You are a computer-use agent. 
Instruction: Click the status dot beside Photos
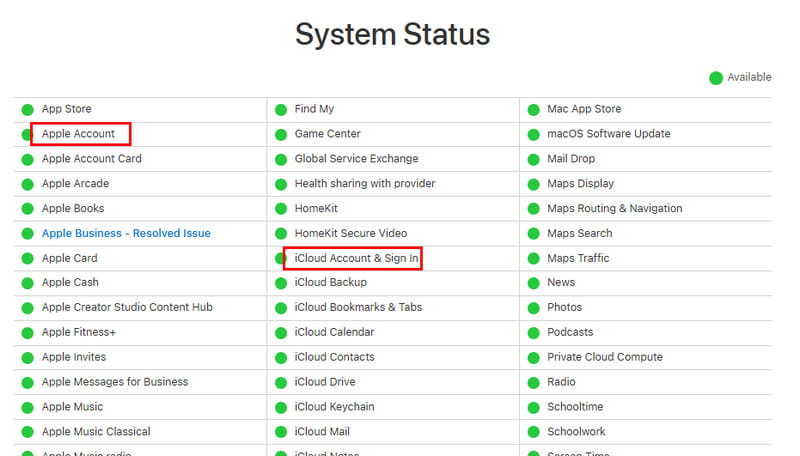pyautogui.click(x=534, y=308)
